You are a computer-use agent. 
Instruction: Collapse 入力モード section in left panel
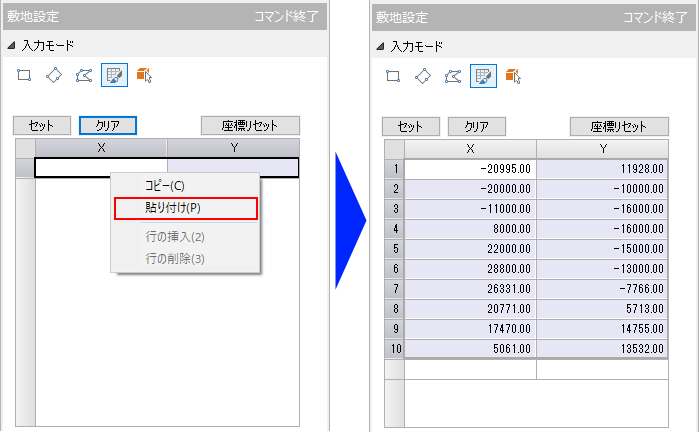tap(11, 46)
